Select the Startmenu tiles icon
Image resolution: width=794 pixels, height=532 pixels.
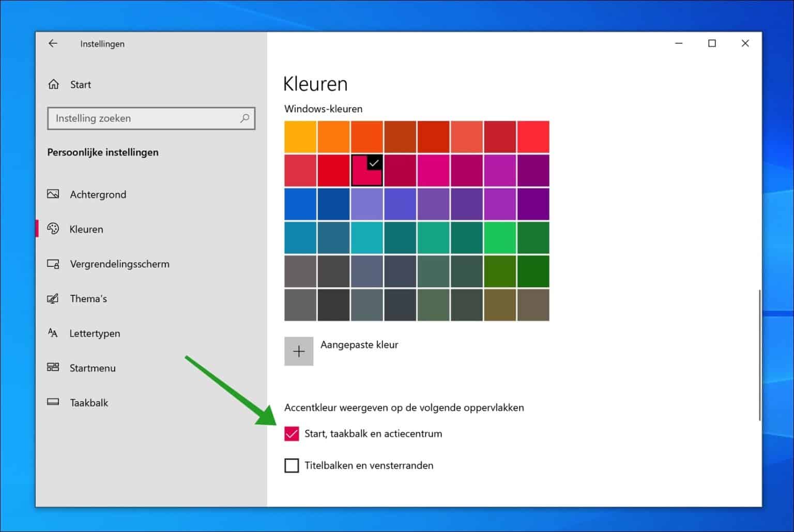coord(53,368)
